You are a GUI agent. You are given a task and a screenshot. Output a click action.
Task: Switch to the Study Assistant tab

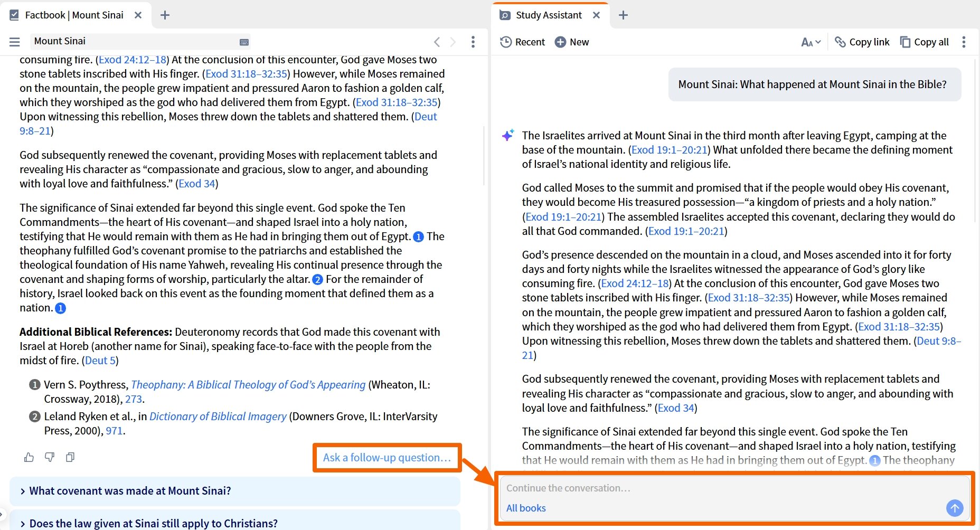[x=549, y=15]
